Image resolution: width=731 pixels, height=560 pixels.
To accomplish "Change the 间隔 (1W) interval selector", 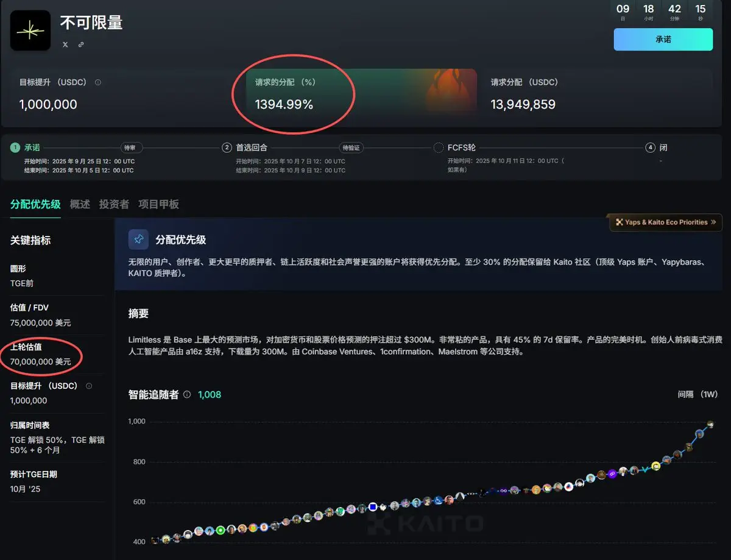I will [x=698, y=394].
